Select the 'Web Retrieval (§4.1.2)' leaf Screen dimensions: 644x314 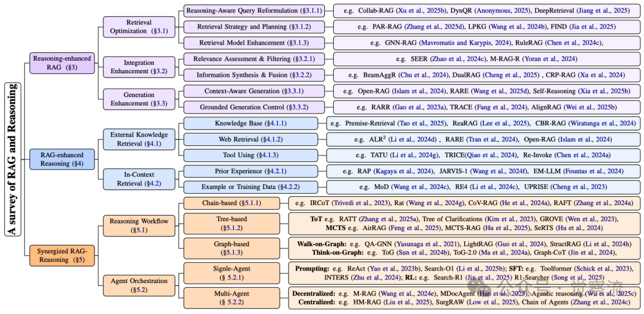[x=251, y=139]
